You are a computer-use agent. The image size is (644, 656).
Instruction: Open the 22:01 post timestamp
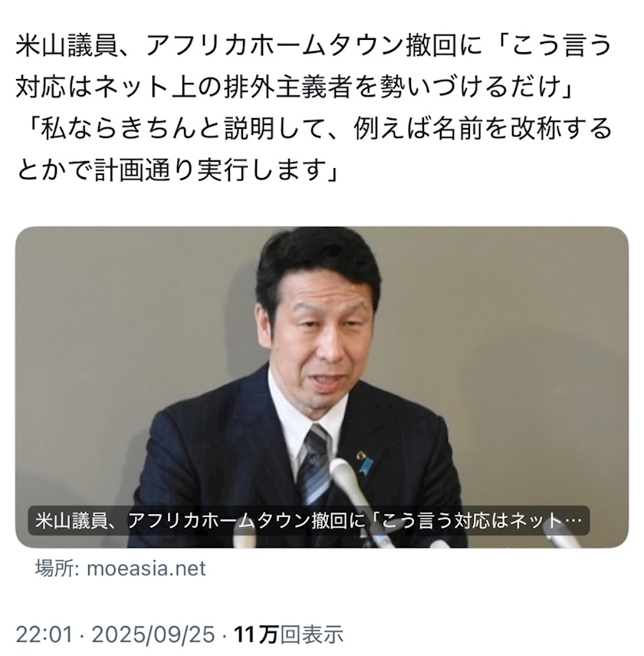pos(44,635)
